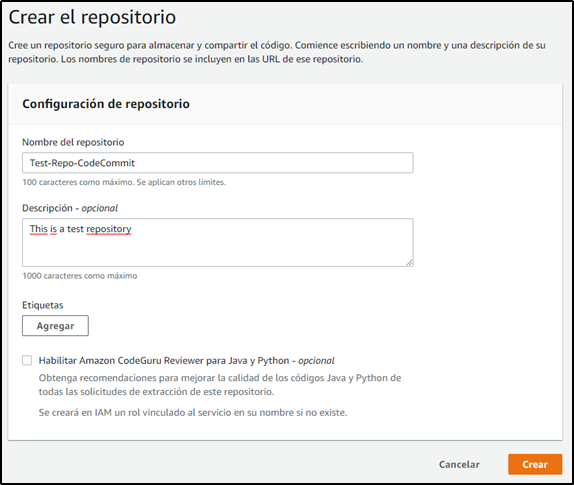The image size is (574, 485).
Task: Click the underlined word 'This' in description
Action: [x=39, y=229]
